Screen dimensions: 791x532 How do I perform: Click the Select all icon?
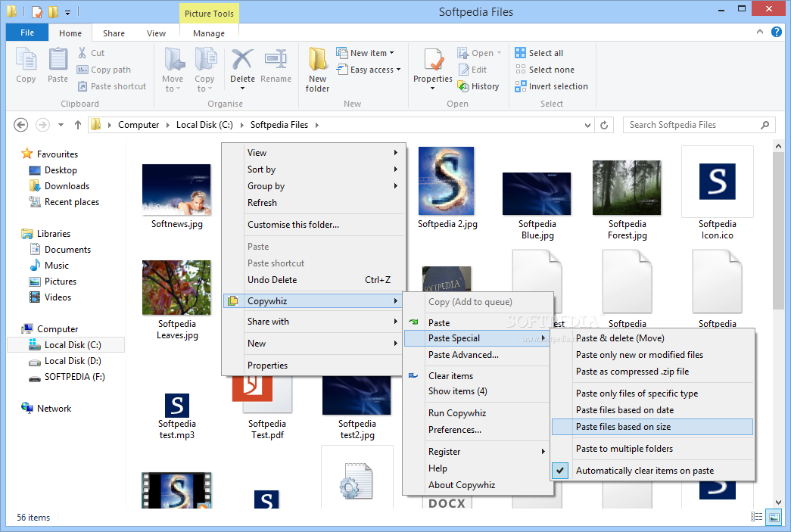coord(520,53)
